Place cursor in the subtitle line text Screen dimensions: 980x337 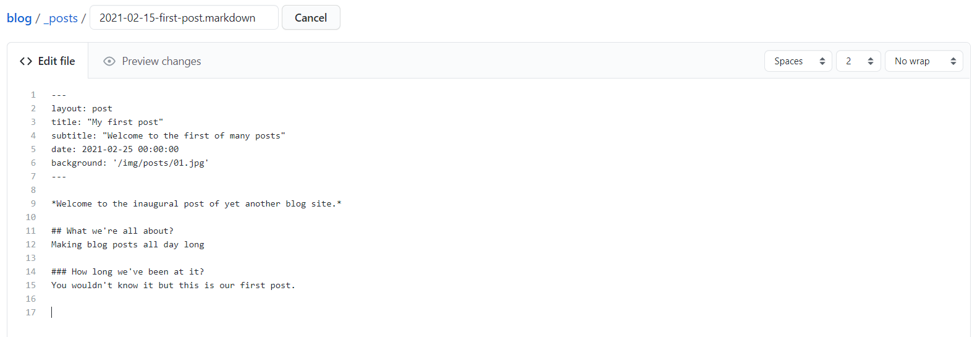click(x=168, y=135)
